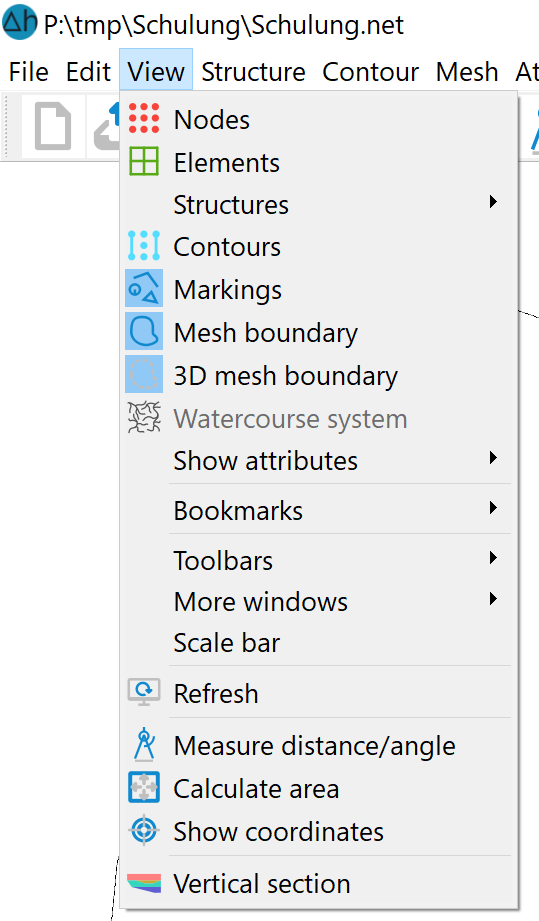Click the Vertical section layered icon
Viewport: 539px width, 921px height.
tap(144, 883)
